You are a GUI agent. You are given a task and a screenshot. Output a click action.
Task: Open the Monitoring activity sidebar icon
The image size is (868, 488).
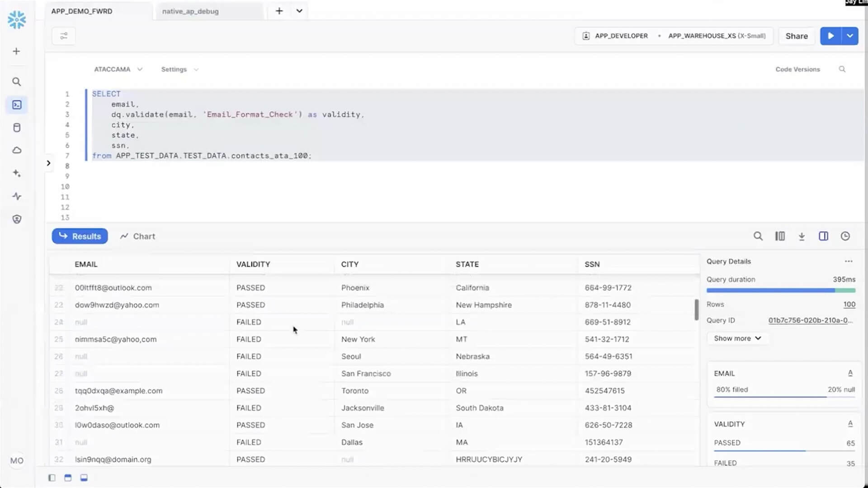coord(17,196)
